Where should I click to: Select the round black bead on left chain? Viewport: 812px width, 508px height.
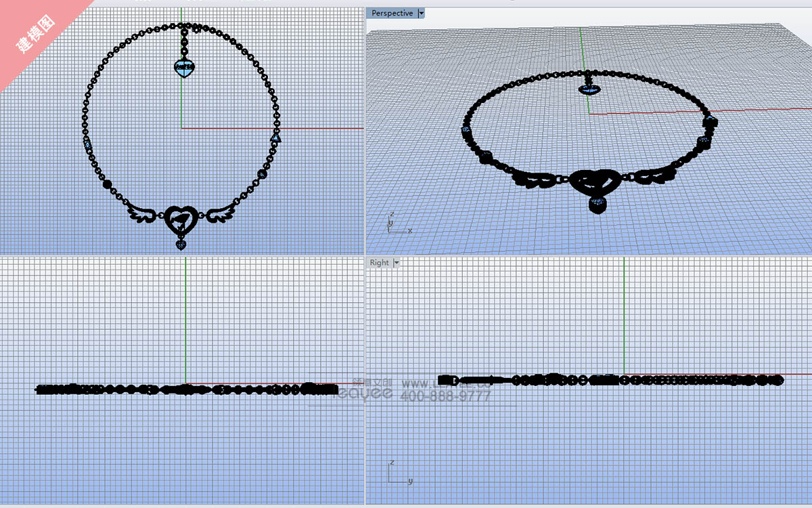106,184
